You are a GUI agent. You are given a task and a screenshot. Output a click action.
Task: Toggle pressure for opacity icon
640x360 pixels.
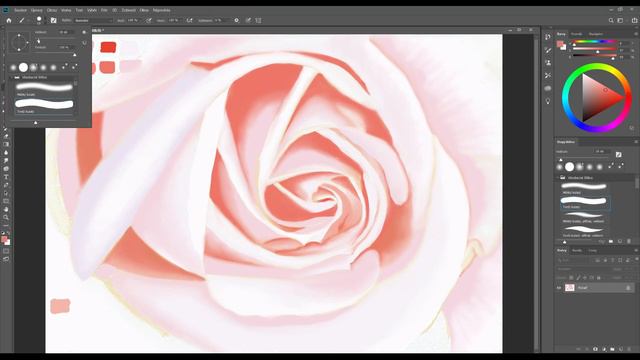click(x=149, y=20)
